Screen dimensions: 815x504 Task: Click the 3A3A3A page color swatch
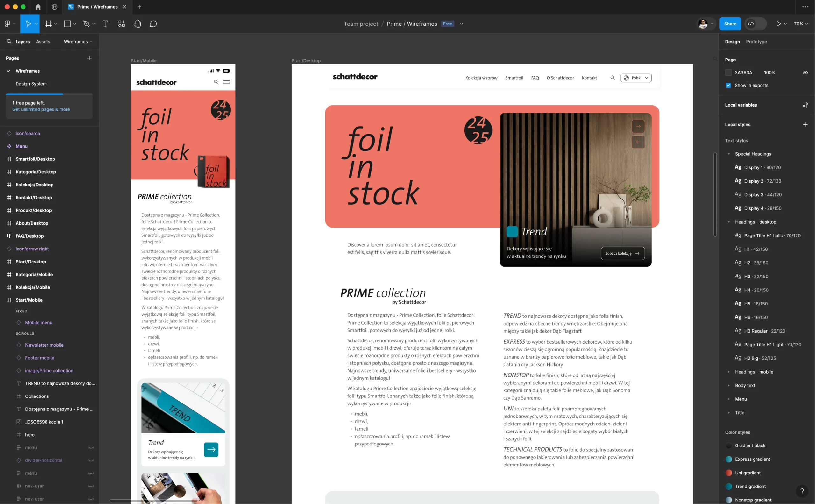point(728,72)
